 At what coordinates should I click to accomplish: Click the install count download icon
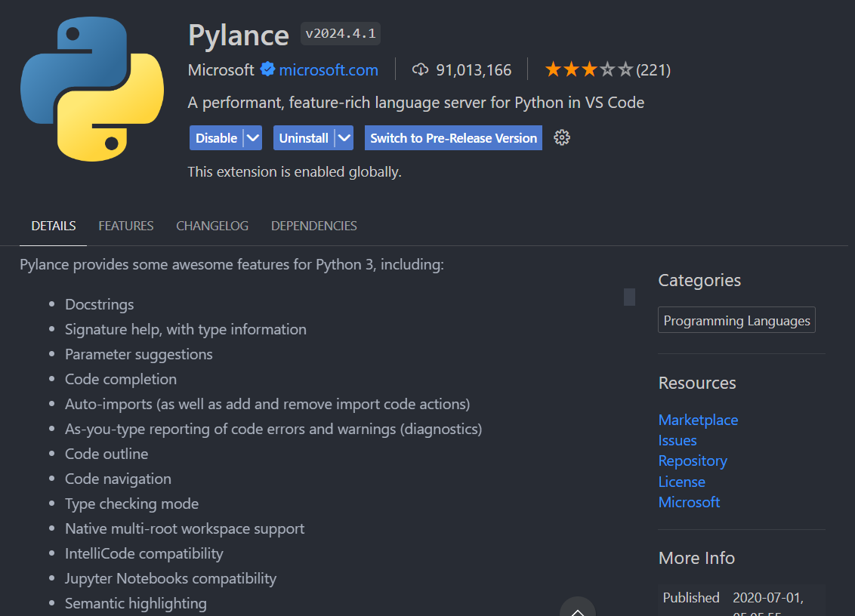pos(420,70)
